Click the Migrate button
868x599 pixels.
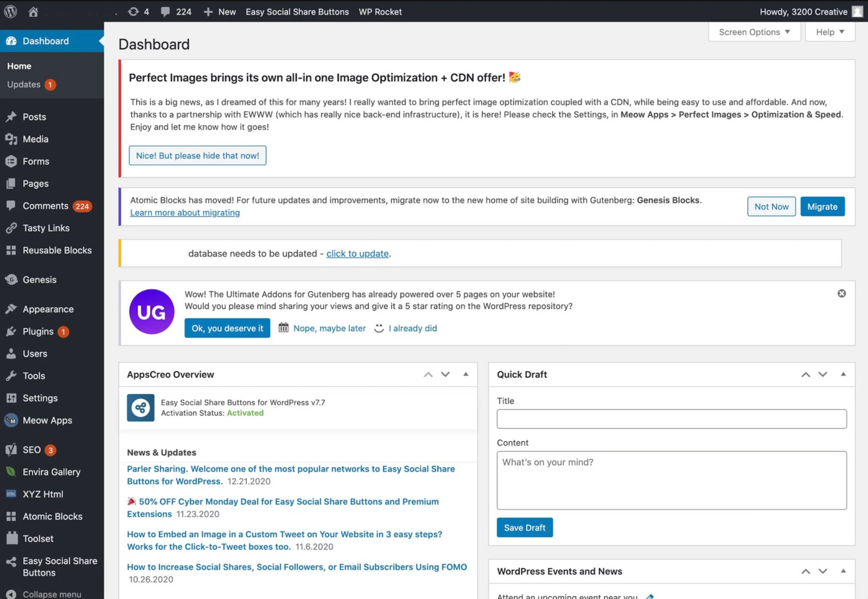[823, 206]
